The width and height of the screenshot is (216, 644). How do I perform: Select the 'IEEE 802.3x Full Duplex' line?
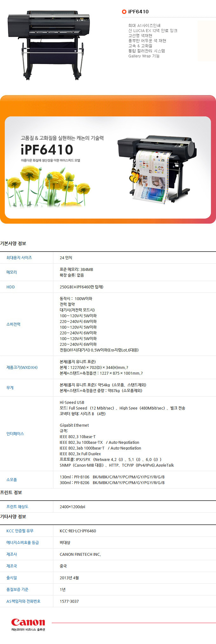point(80,454)
